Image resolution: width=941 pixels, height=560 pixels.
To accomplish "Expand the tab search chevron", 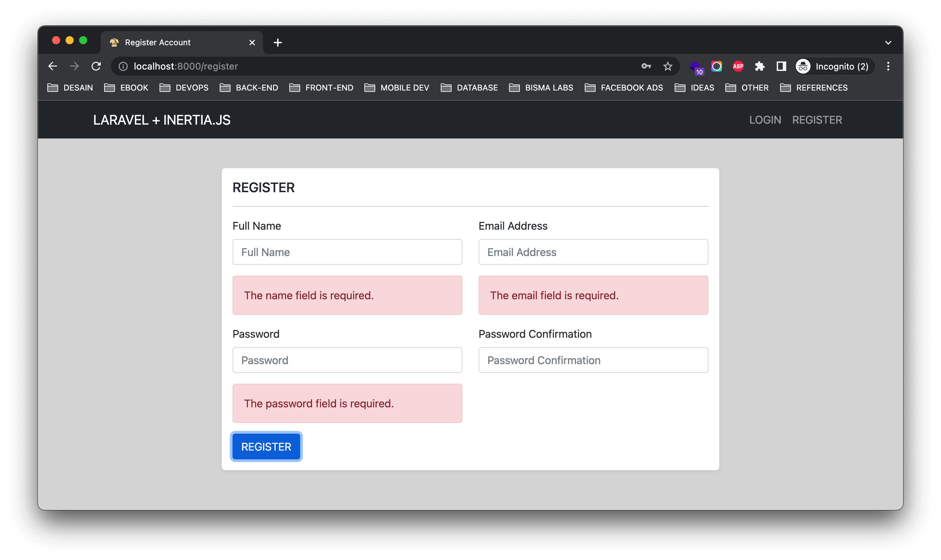I will [x=888, y=43].
